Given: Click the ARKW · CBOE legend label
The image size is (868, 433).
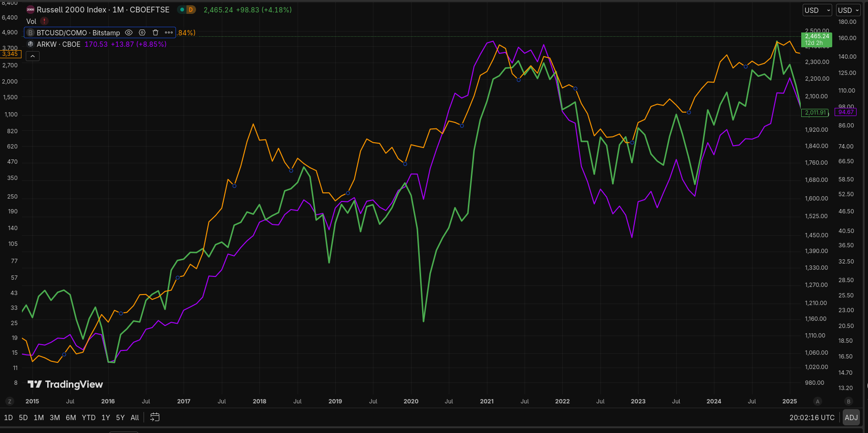Looking at the screenshot, I should pyautogui.click(x=59, y=44).
